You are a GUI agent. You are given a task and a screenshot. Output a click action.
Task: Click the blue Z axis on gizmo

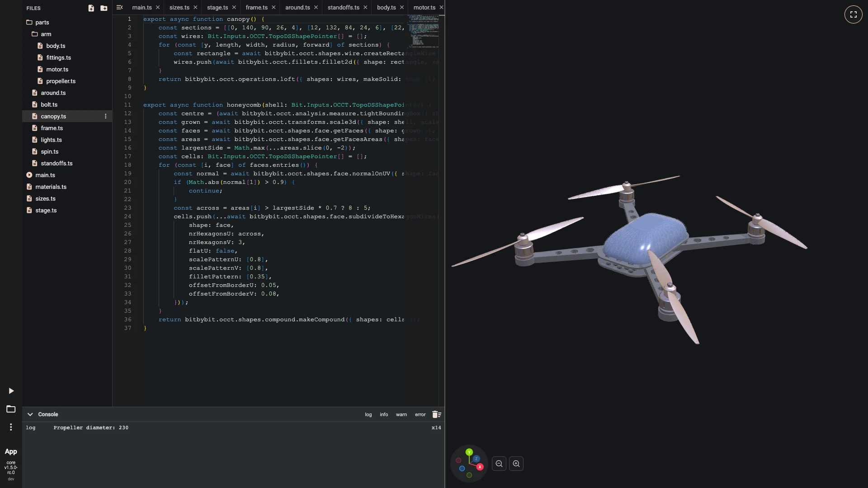point(476,459)
